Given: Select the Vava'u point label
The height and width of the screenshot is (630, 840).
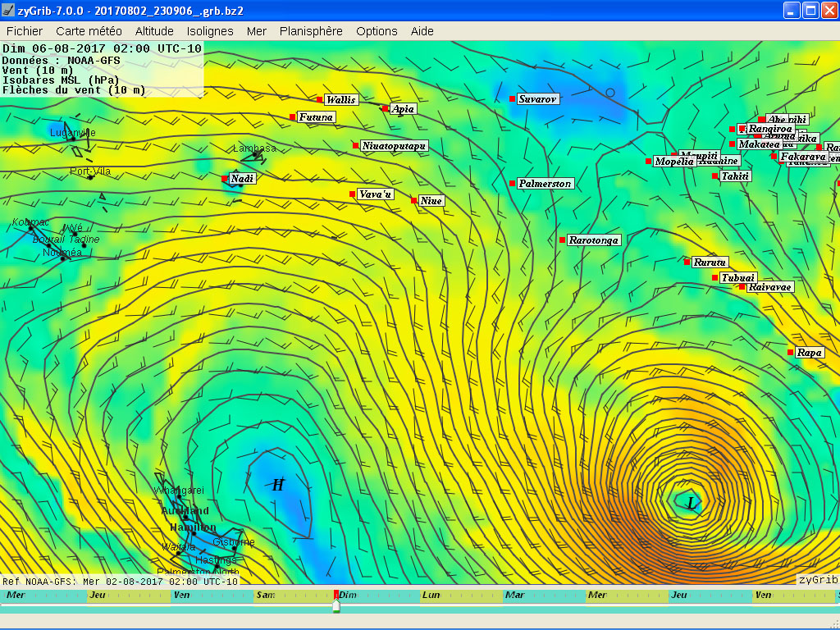Looking at the screenshot, I should (375, 194).
